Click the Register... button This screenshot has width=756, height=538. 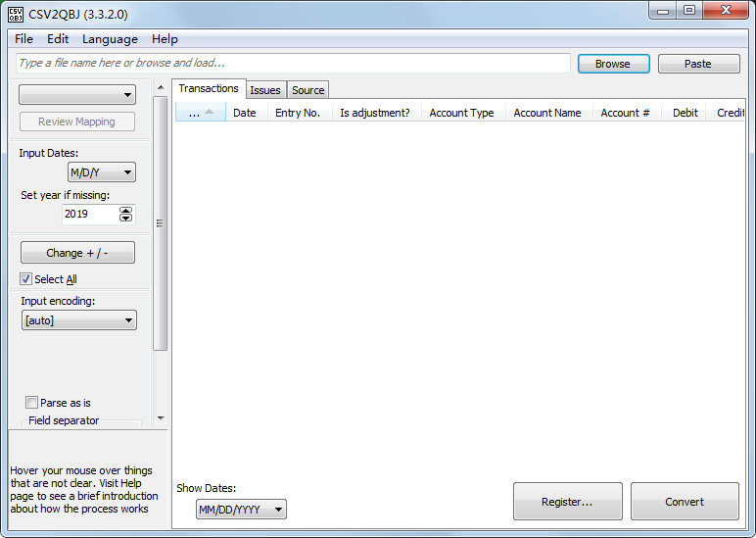[567, 502]
